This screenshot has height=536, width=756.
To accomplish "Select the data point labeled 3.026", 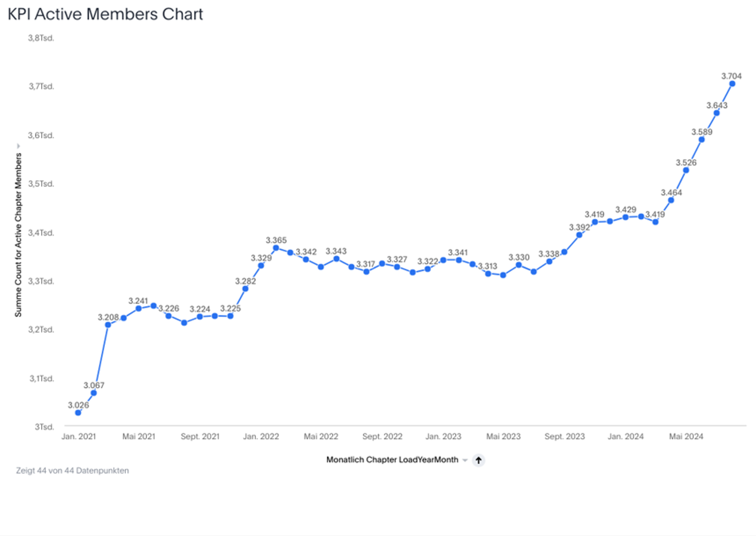I will pos(78,413).
